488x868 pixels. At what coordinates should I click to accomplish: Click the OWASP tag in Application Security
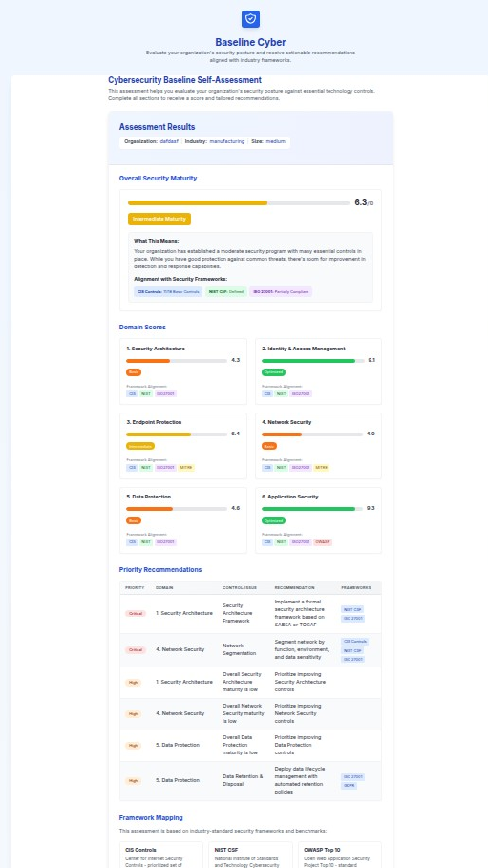(323, 542)
